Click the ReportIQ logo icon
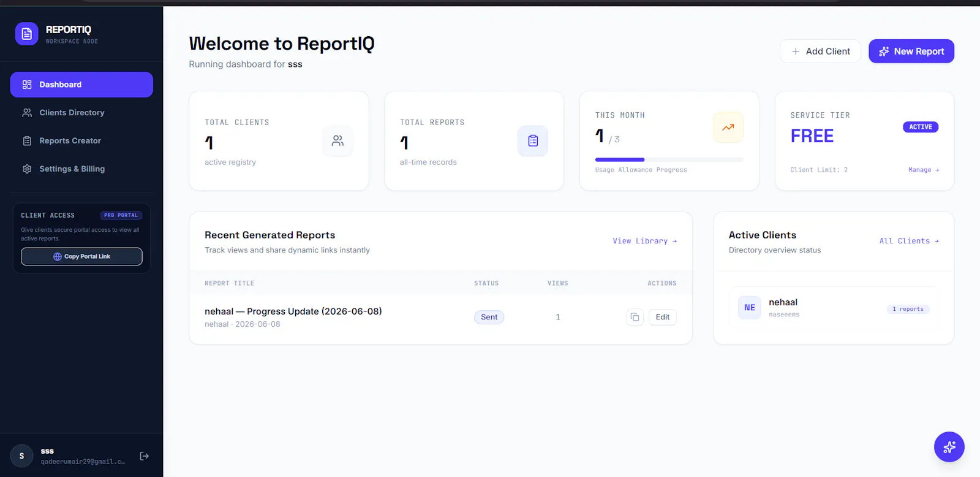 [26, 34]
